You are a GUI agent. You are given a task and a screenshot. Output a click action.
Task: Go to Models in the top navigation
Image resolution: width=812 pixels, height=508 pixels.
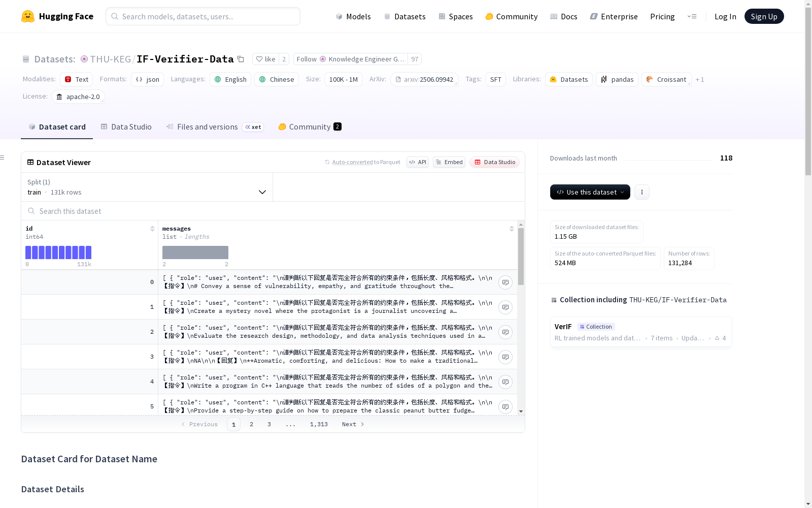click(x=353, y=16)
